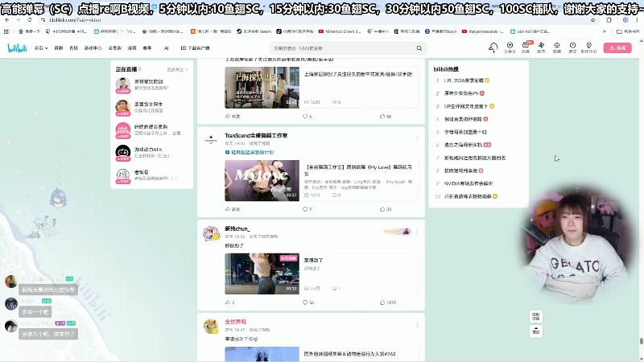This screenshot has height=362, width=644.
Task: Open browser extensions puzzle icon
Action: pos(609,19)
